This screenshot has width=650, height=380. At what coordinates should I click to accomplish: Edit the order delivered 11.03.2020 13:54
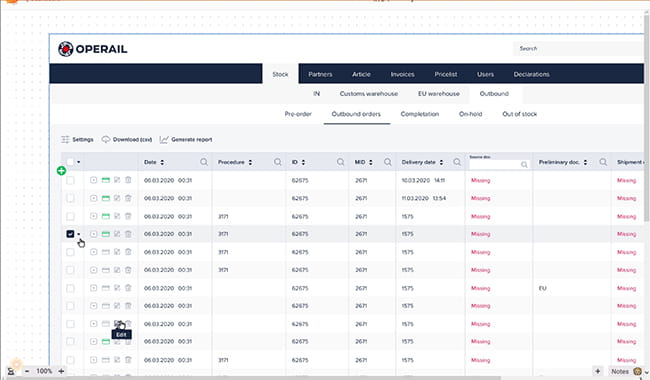click(117, 198)
